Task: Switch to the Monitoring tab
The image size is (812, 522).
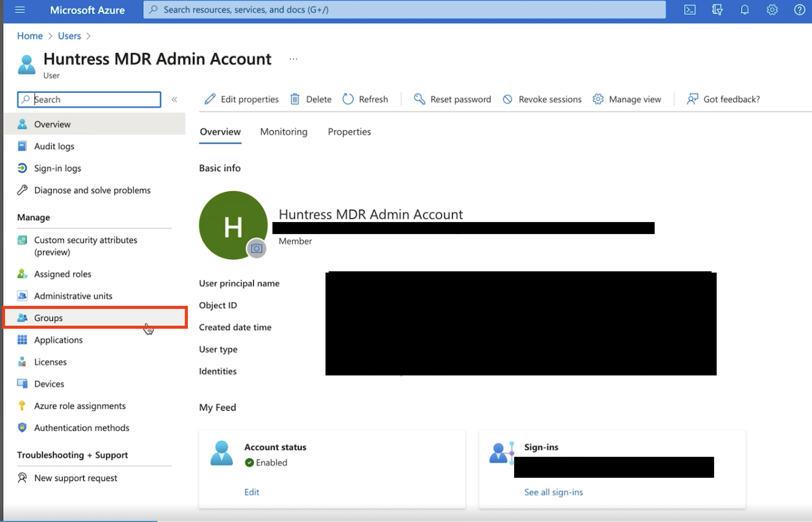Action: click(283, 132)
